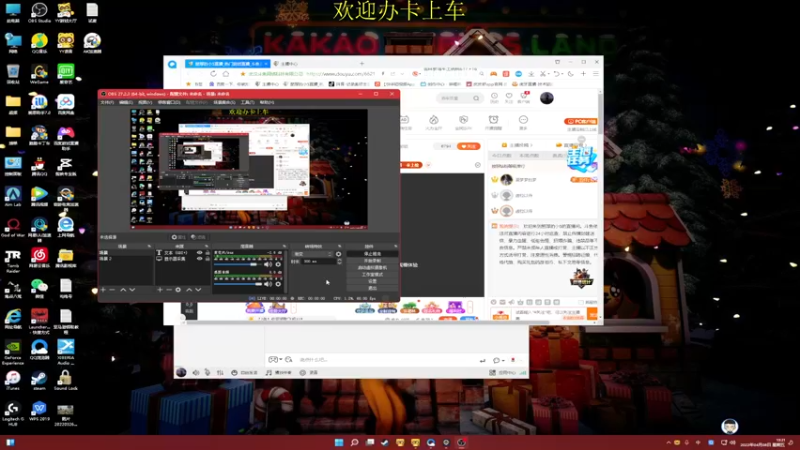Click the 退出 button in OBS controls
The height and width of the screenshot is (450, 800).
pyautogui.click(x=372, y=288)
